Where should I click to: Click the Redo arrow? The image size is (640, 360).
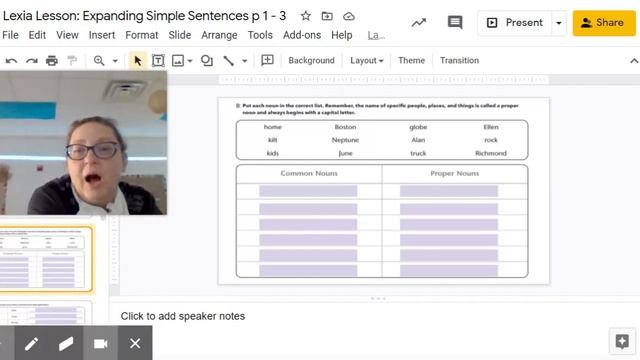(x=32, y=61)
